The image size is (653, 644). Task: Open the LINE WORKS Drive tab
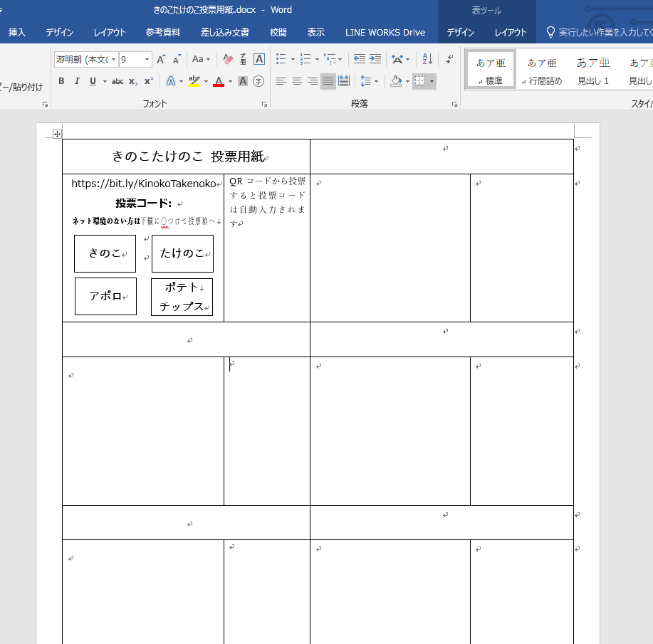point(385,31)
